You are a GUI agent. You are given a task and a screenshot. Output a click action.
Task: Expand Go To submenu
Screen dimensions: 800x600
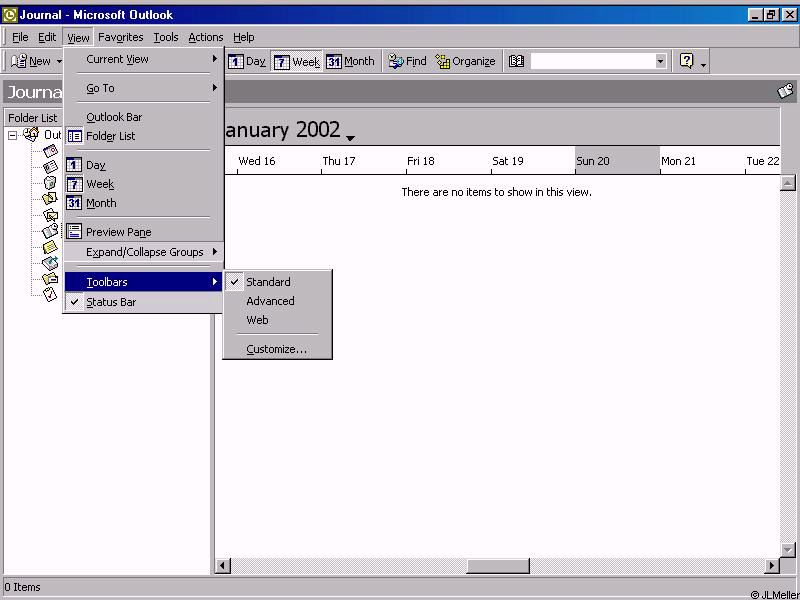point(144,88)
